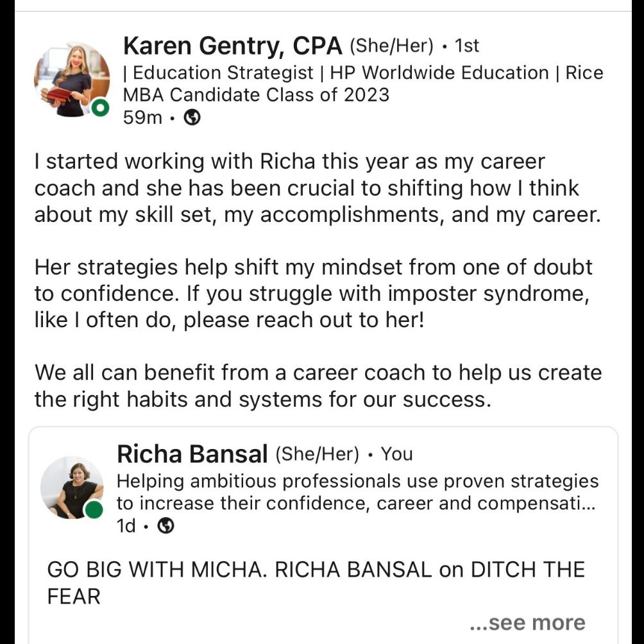Click the green online status badge on Karen's avatar
Screen dimensions: 644x644
tap(100, 108)
